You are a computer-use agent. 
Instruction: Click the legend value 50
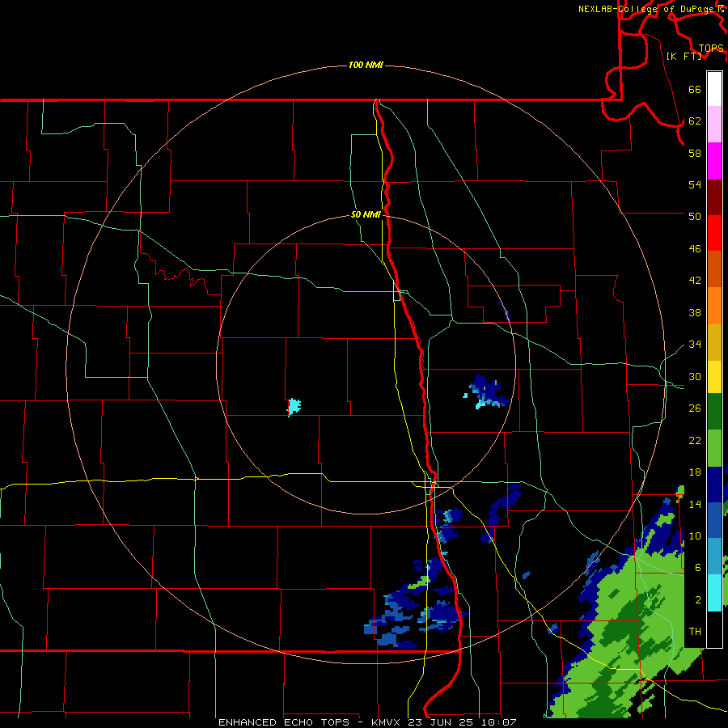point(695,216)
